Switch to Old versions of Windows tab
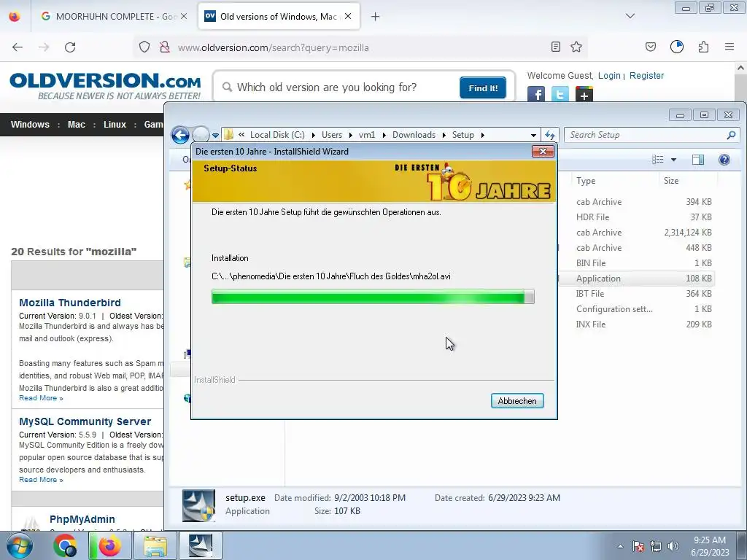Viewport: 747px width, 560px height. coord(278,16)
